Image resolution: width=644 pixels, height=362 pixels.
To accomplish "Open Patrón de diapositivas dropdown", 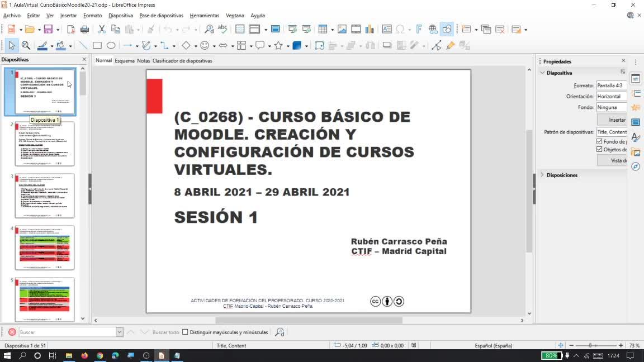I will click(x=612, y=132).
